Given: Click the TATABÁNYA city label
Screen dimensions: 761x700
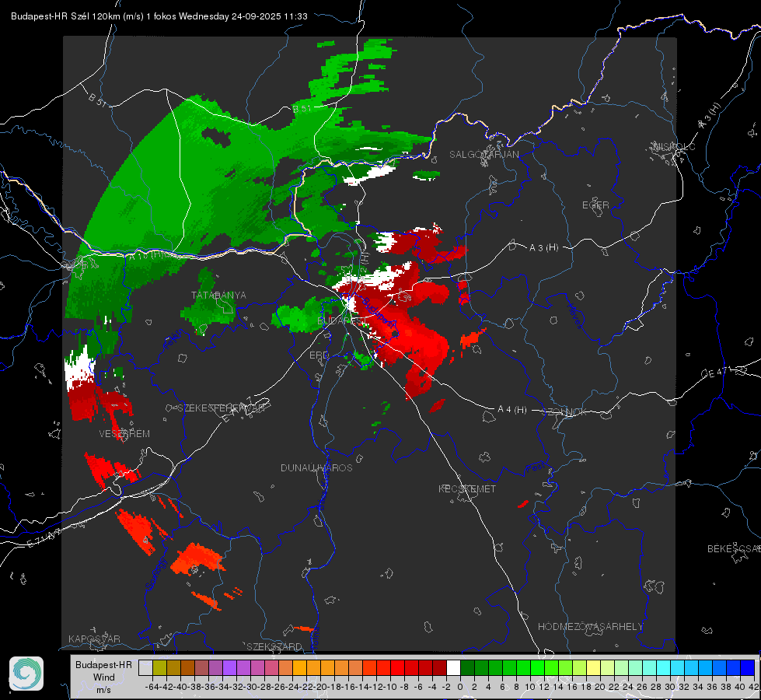Looking at the screenshot, I should pos(219,296).
